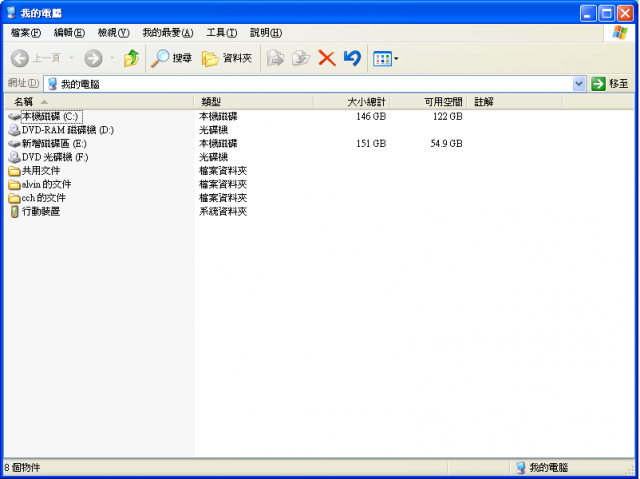Click the Views icon in toolbar
Viewport: 640px width, 479px height.
click(x=382, y=59)
